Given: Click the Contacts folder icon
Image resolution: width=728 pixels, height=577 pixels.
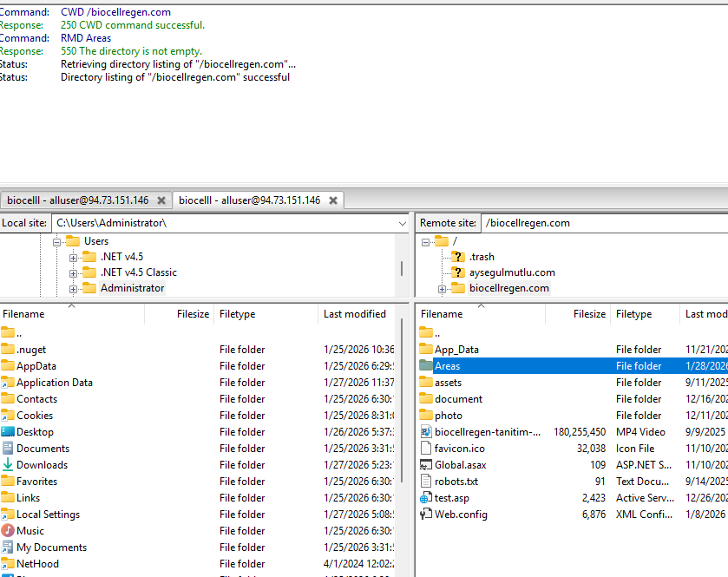Looking at the screenshot, I should pyautogui.click(x=8, y=399).
